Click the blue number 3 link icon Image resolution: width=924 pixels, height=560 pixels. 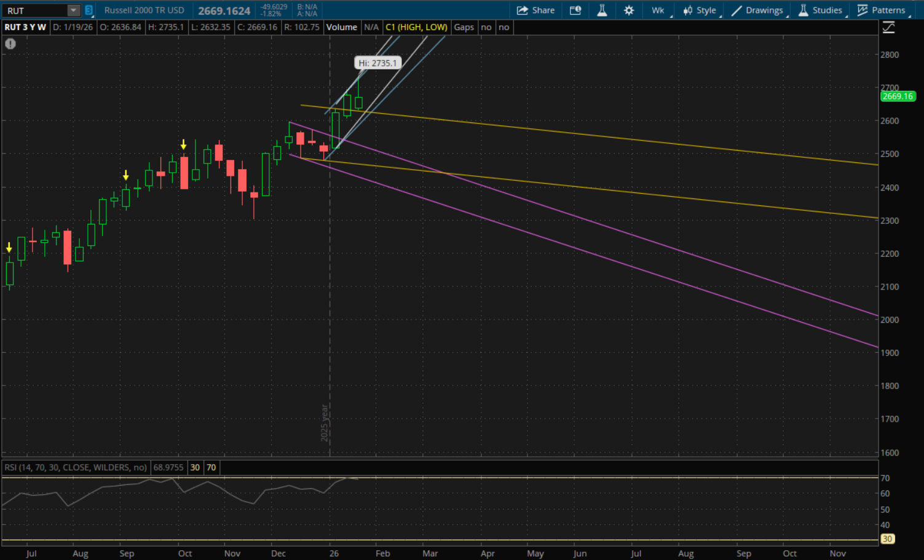[89, 10]
